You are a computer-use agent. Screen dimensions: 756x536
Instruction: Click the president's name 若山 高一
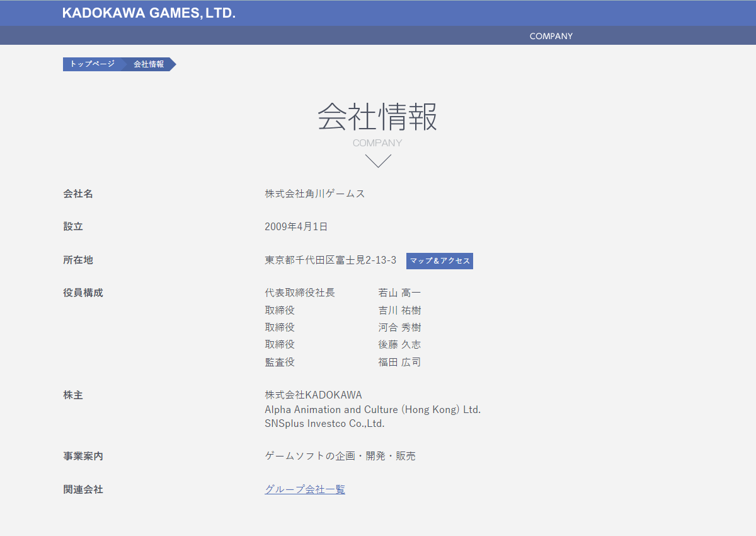point(399,293)
